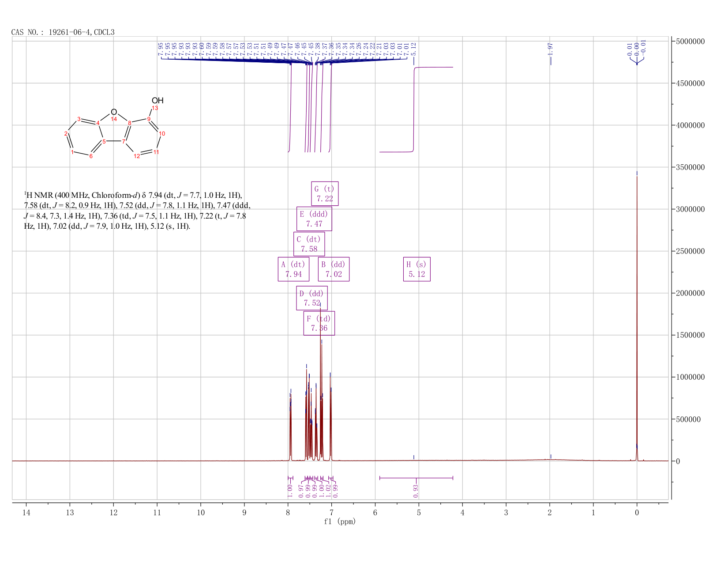Select the B (dd) 7.02 multiplet box
728x563 pixels.
pyautogui.click(x=334, y=269)
